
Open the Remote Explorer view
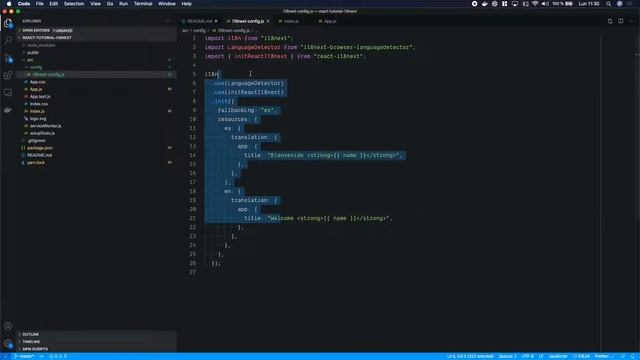click(x=8, y=93)
